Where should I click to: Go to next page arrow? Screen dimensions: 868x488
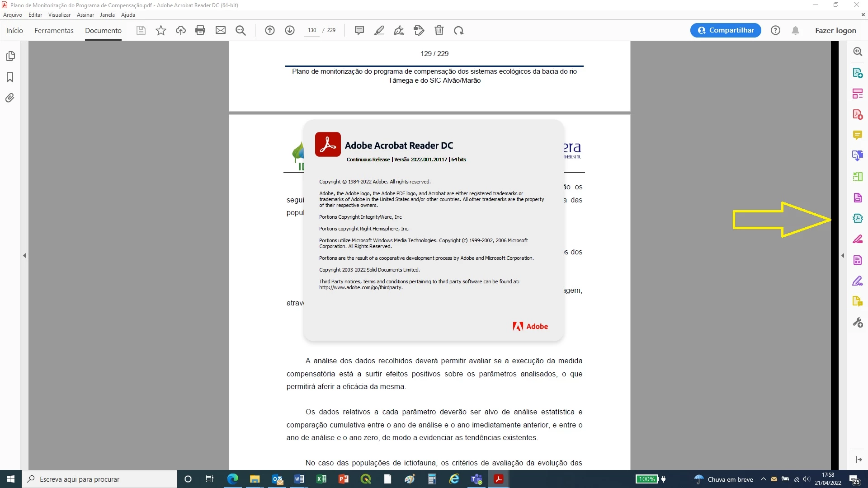290,30
